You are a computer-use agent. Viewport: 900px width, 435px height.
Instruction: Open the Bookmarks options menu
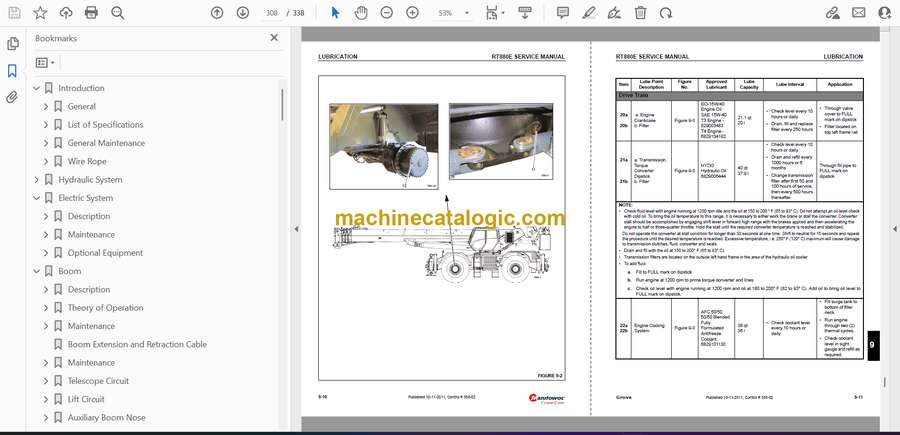tap(46, 62)
